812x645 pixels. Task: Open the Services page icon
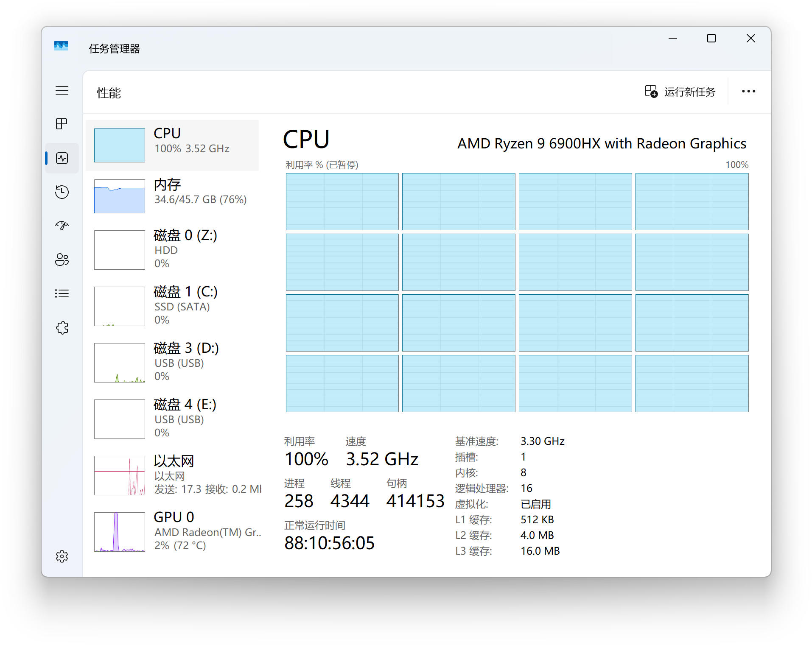pyautogui.click(x=62, y=327)
